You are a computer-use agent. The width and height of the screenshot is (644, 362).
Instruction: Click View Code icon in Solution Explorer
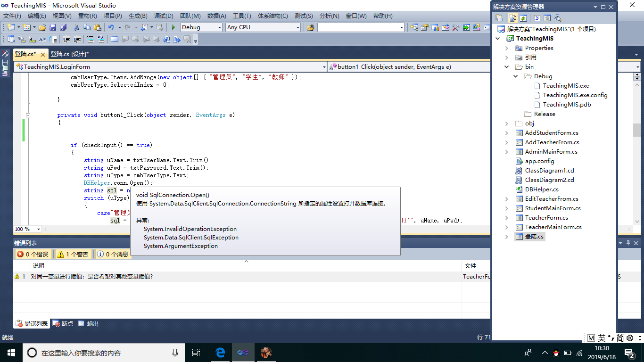click(537, 18)
